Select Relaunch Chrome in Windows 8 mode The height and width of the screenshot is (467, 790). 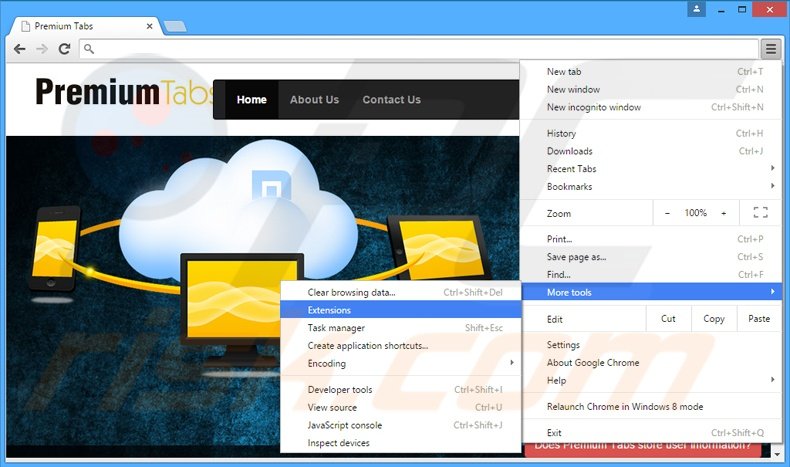[x=651, y=407]
